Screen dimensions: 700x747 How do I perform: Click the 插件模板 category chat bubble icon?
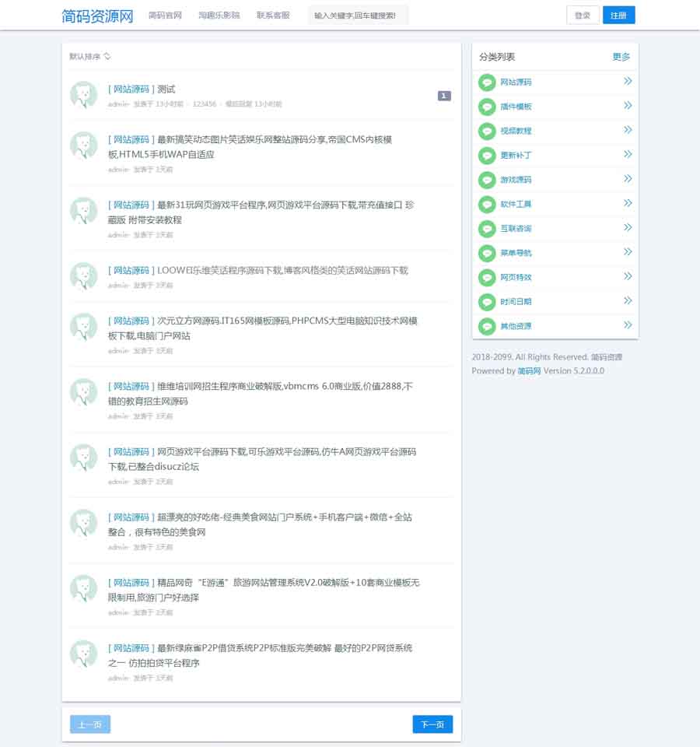tap(487, 107)
